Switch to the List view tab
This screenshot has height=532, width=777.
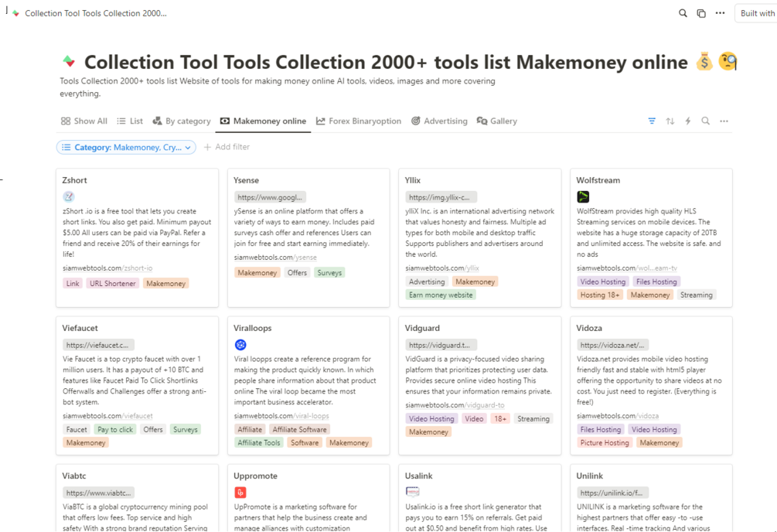(x=130, y=121)
